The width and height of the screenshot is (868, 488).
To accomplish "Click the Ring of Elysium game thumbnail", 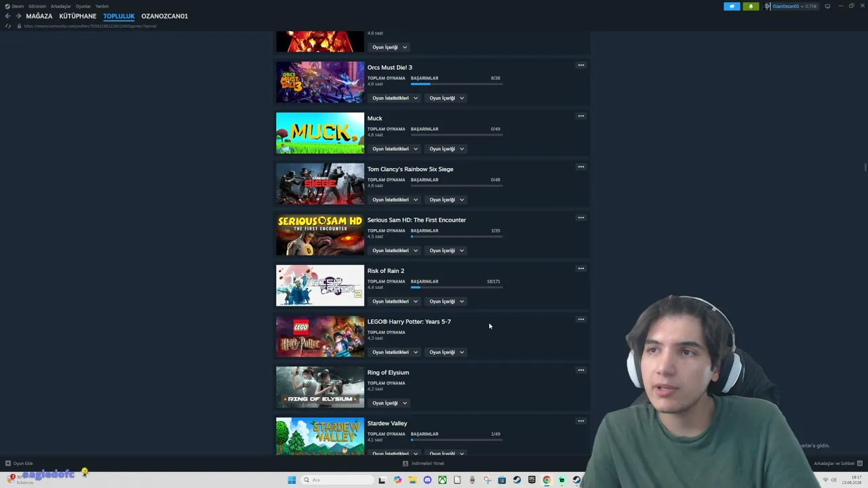I will click(x=320, y=387).
